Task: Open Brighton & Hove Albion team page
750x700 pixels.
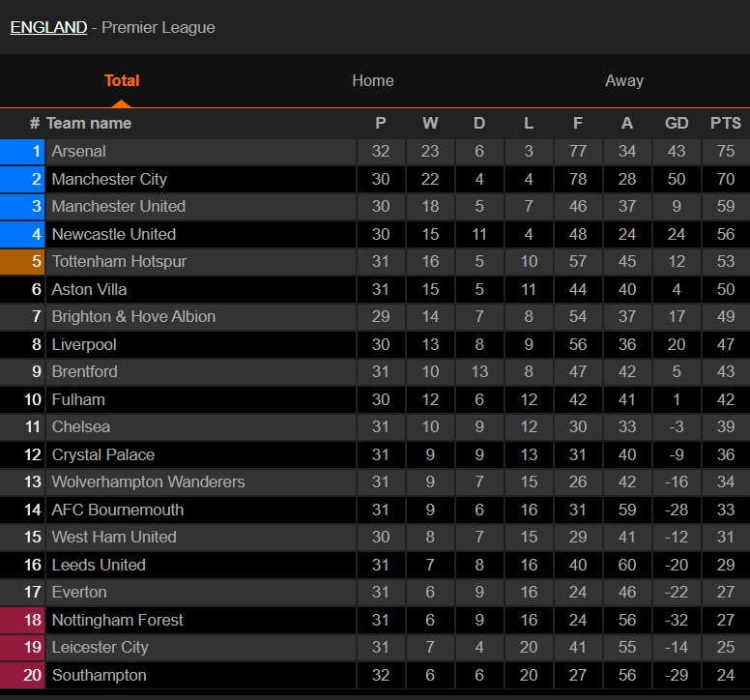Action: (x=133, y=316)
